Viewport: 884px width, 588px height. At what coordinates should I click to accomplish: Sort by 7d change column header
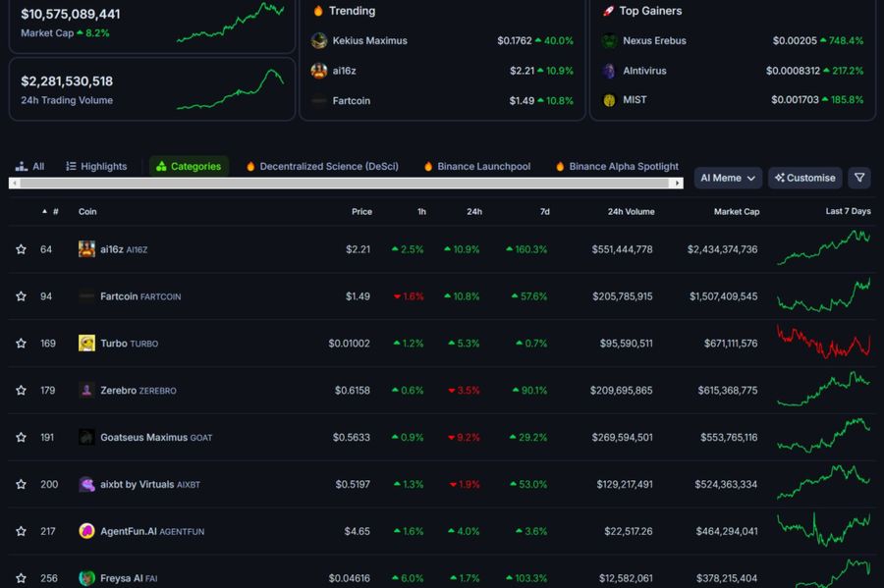(x=544, y=211)
